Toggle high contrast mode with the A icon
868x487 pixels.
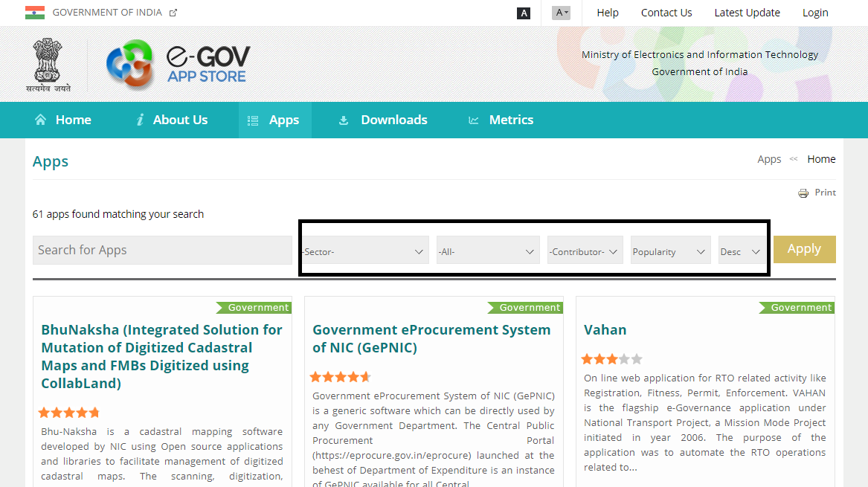coord(524,13)
